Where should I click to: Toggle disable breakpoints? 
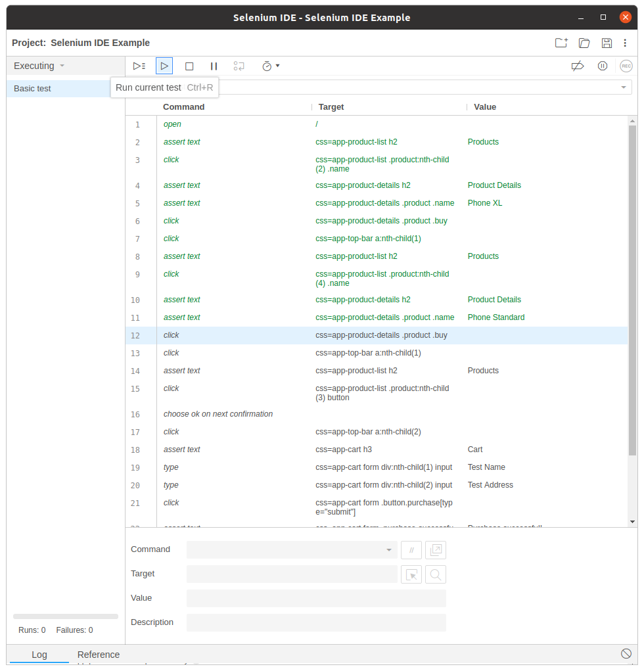578,66
